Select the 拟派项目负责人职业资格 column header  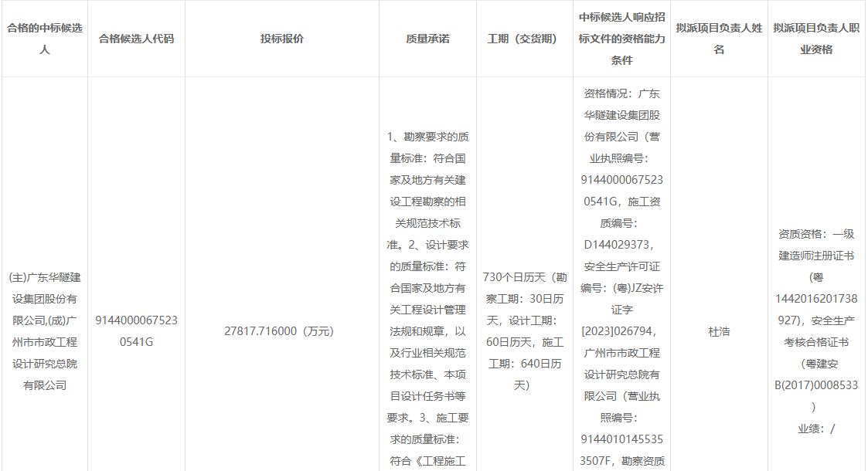pos(816,39)
